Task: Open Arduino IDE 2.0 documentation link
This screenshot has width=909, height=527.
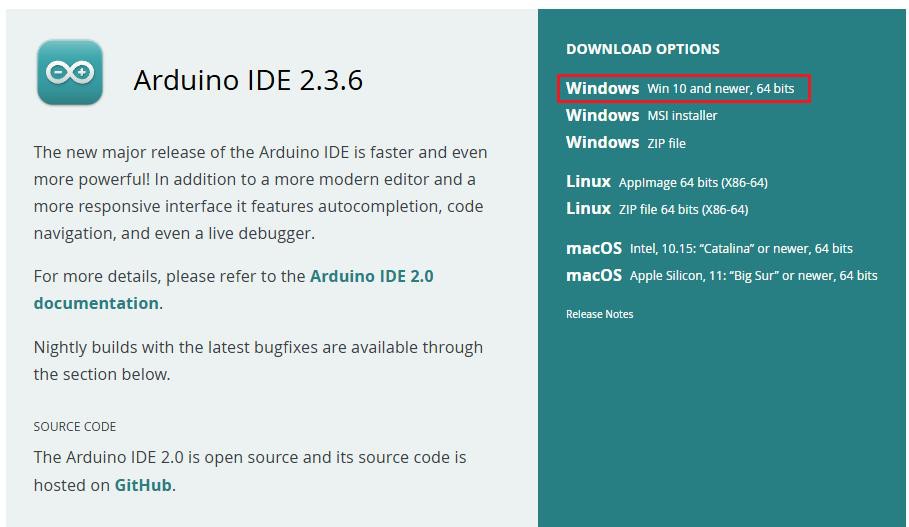Action: coord(233,289)
